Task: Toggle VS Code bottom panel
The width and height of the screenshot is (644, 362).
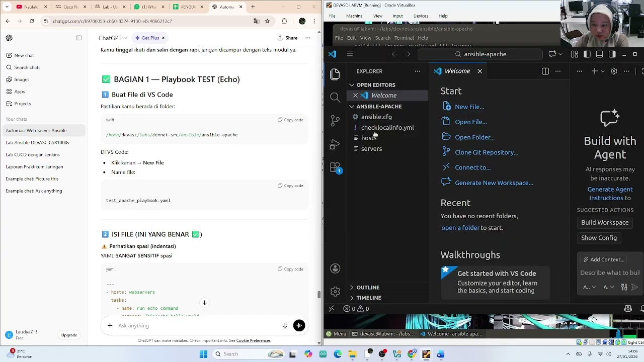Action: coord(599,54)
